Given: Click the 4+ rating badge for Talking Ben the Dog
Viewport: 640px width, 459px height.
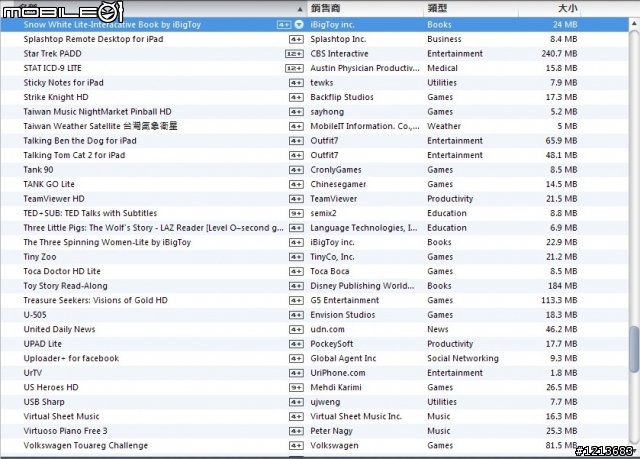Looking at the screenshot, I should [x=296, y=141].
